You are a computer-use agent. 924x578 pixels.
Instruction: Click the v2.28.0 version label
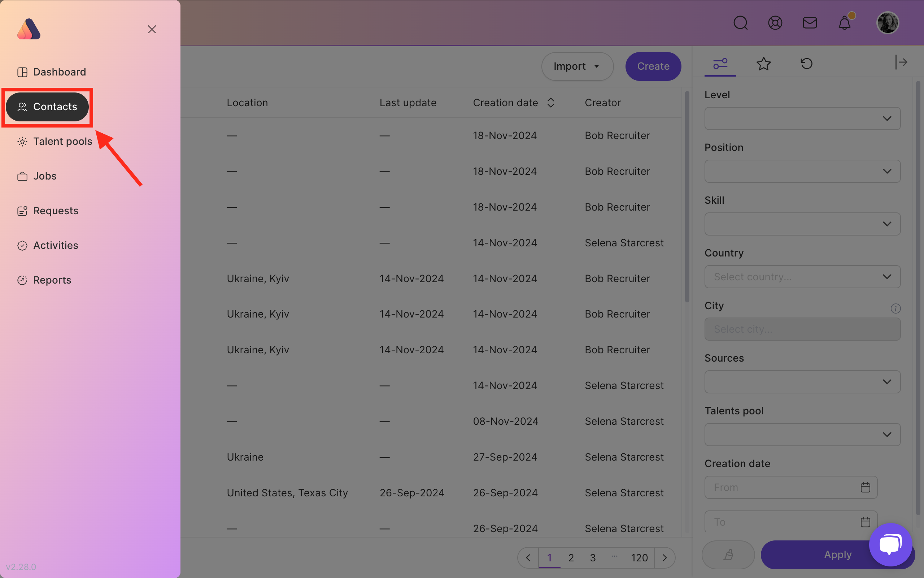pos(21,567)
